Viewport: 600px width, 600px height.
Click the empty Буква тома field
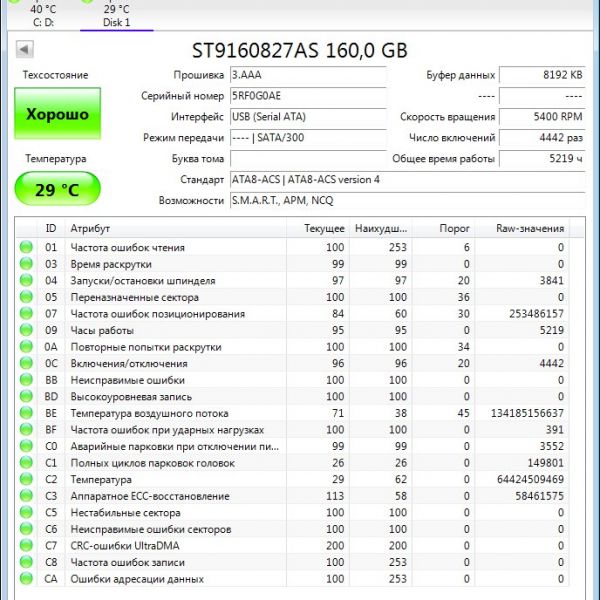308,159
